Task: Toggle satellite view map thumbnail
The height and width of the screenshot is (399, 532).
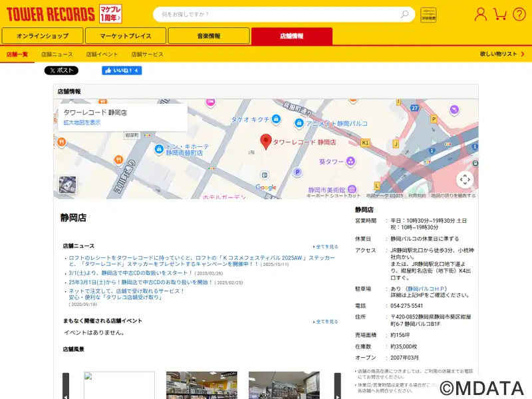Action: 67,185
